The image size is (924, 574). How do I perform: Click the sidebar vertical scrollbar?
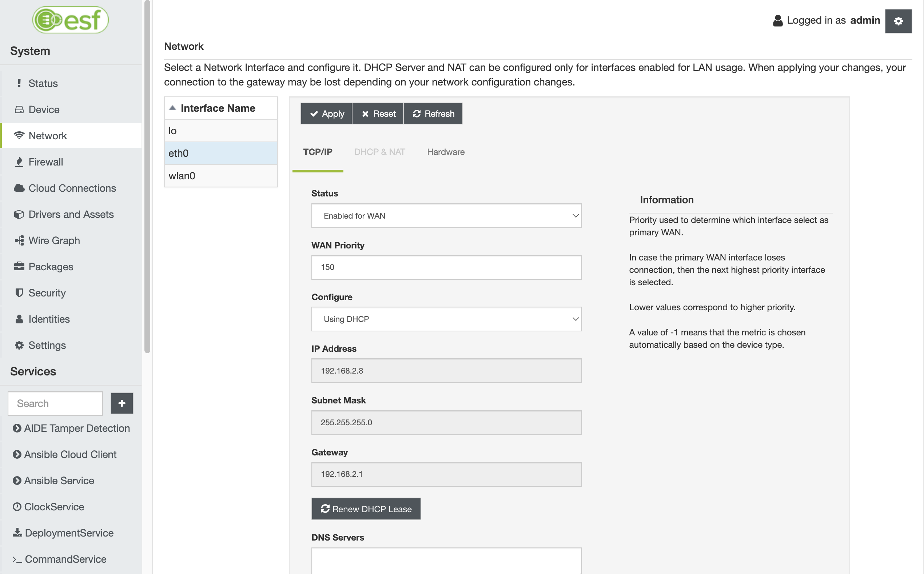[x=147, y=177]
